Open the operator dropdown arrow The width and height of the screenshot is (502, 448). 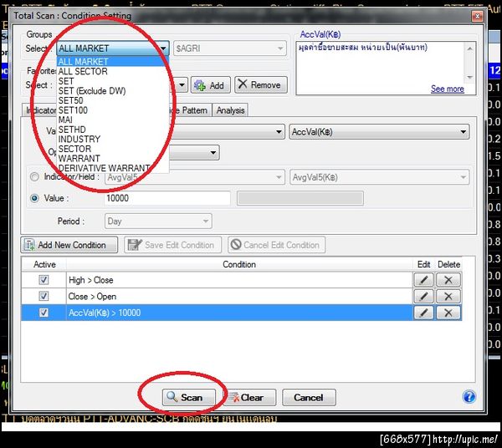[x=213, y=153]
